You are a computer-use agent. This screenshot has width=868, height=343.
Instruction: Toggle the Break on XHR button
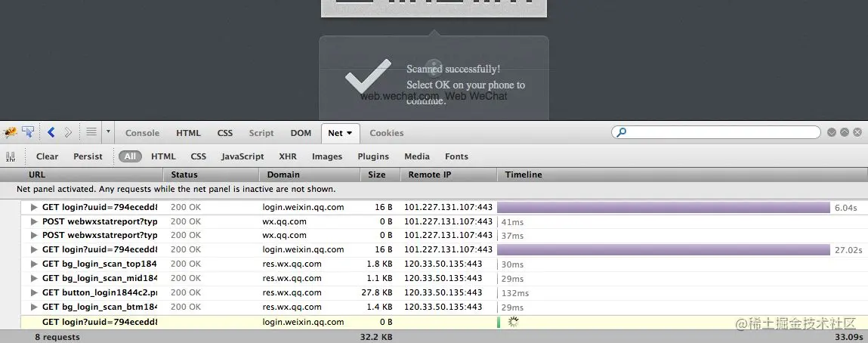pos(11,156)
